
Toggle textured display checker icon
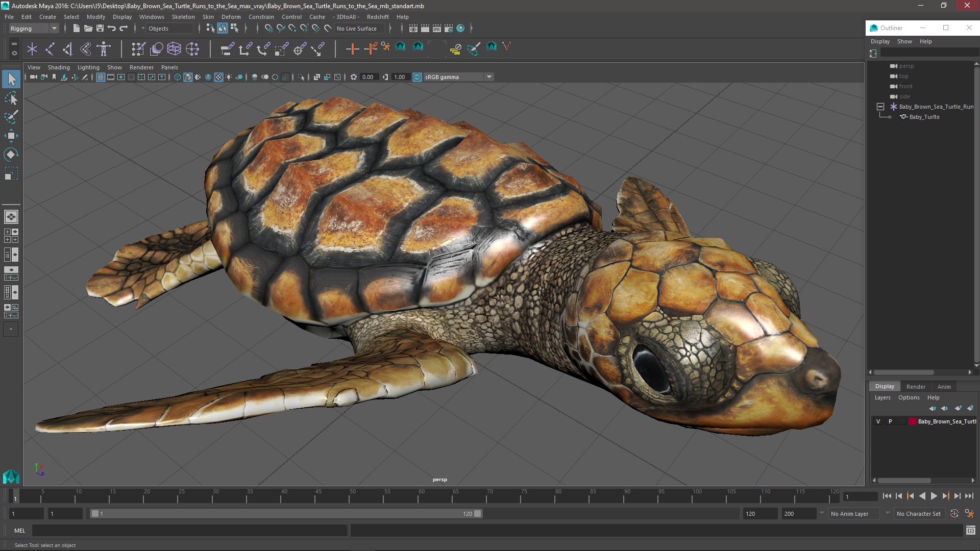[218, 77]
